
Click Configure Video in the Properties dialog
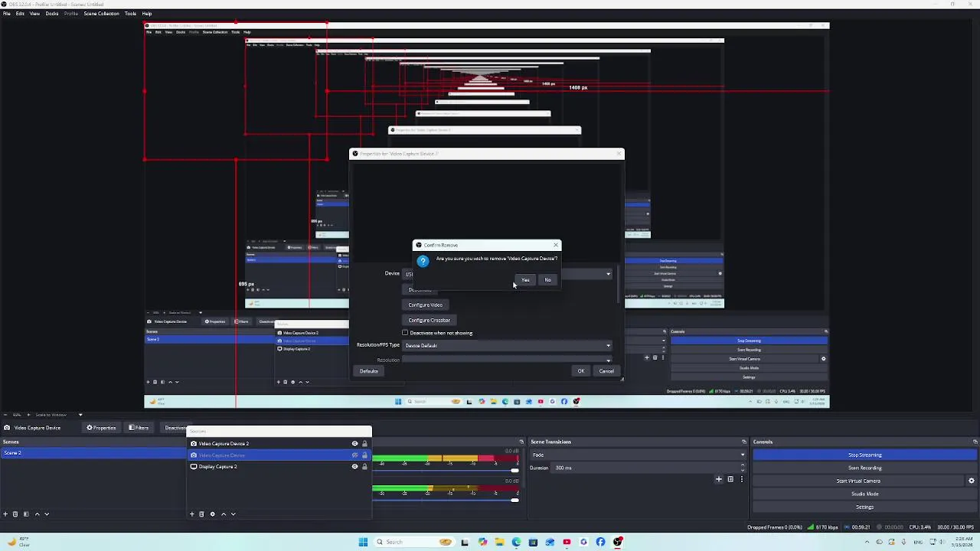click(425, 305)
